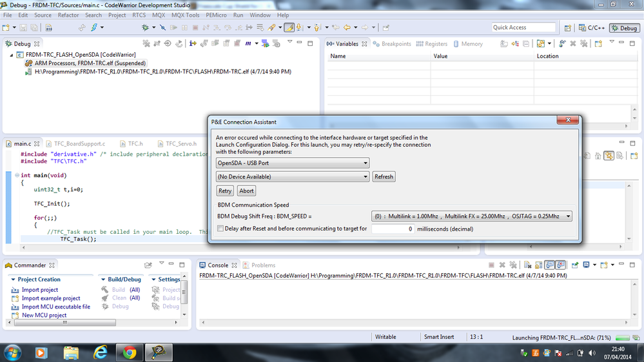Click the Refresh button beside device dropdown
The image size is (644, 362).
pyautogui.click(x=384, y=177)
